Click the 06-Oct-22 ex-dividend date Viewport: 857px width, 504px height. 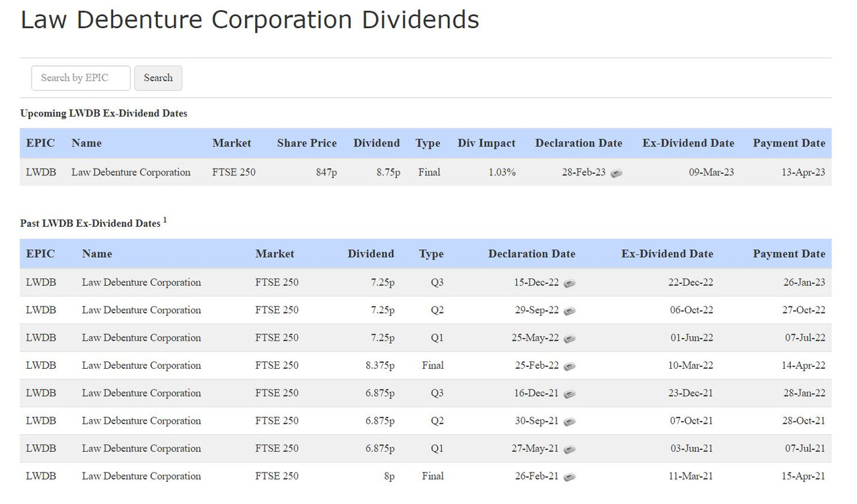click(x=692, y=310)
